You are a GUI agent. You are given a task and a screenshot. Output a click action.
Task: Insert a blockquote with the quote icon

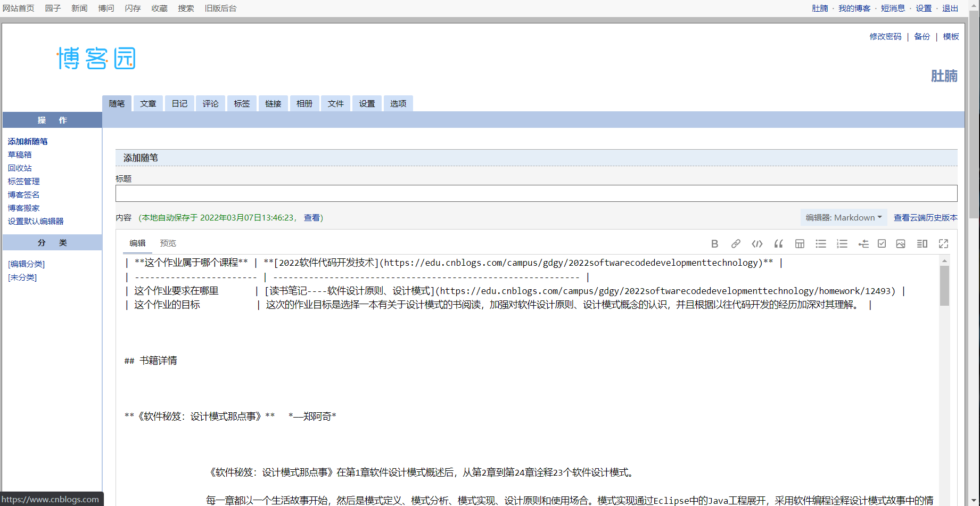click(x=778, y=244)
